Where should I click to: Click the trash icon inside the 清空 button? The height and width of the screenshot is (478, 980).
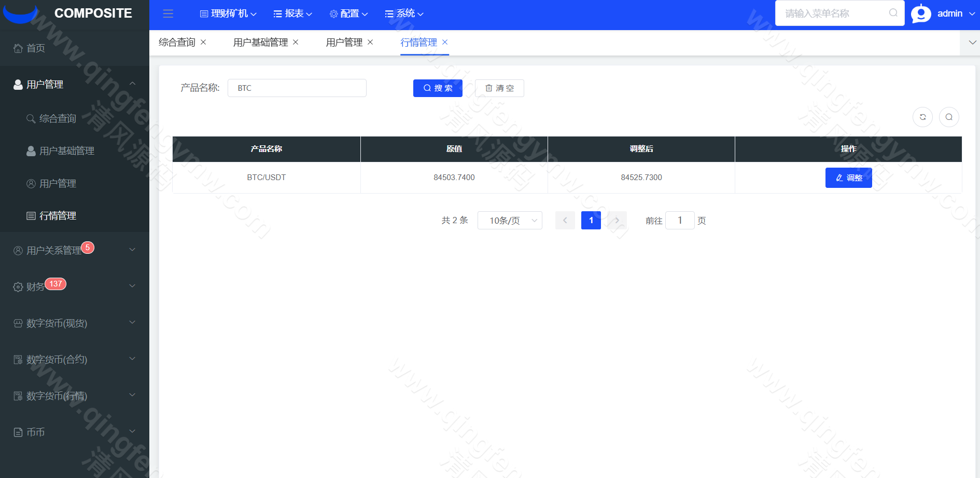click(489, 88)
